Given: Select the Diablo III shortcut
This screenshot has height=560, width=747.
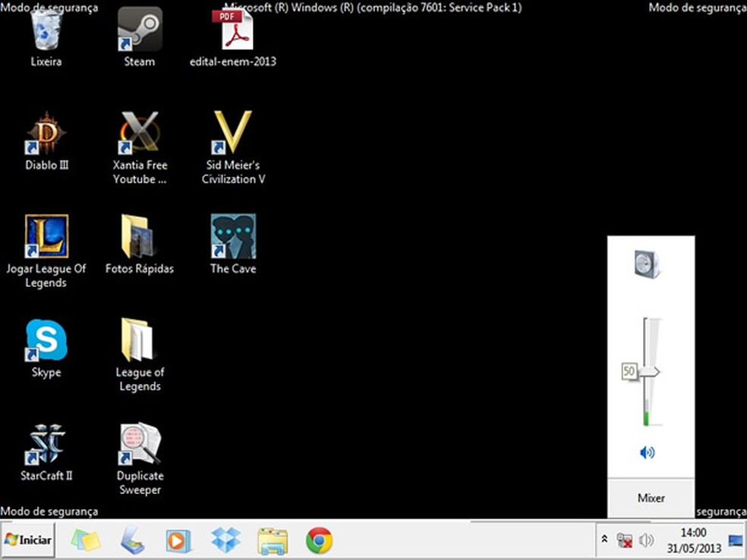Looking at the screenshot, I should 46,141.
